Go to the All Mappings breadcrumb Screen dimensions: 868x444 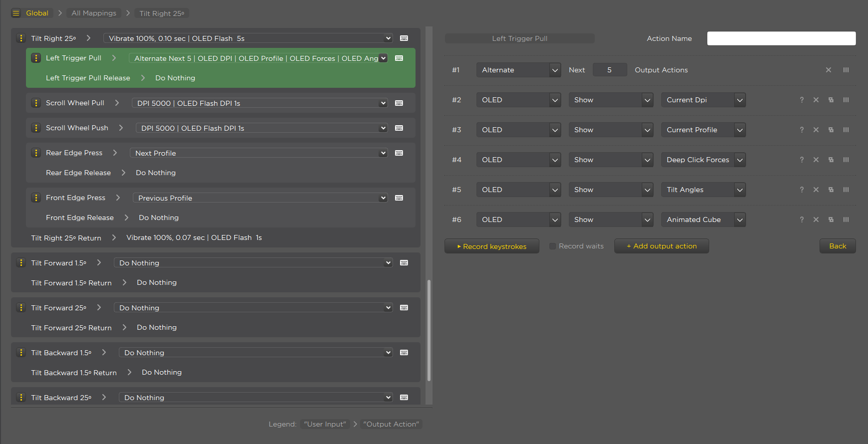coord(94,13)
